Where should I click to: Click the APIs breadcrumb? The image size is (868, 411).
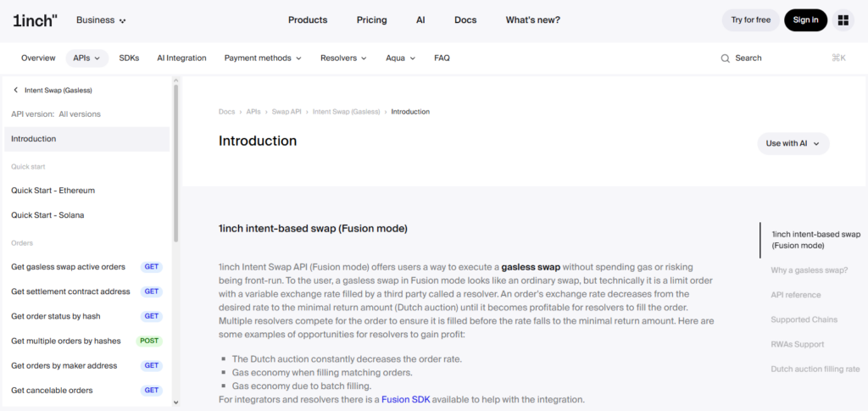click(253, 112)
